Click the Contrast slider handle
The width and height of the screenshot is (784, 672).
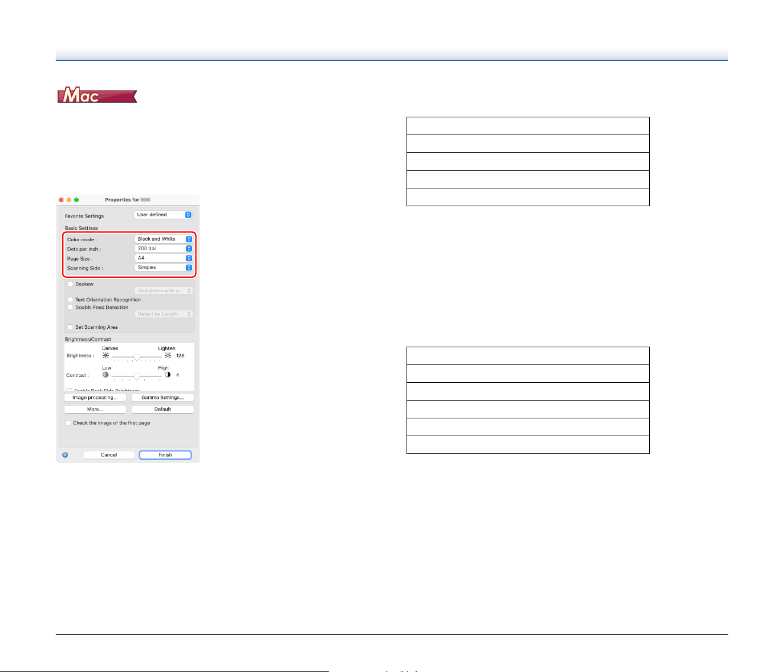[137, 377]
